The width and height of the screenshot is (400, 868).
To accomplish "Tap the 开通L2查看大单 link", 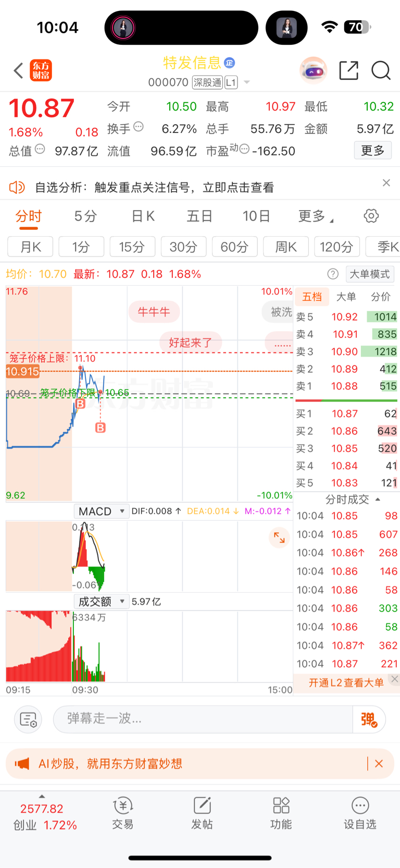I will [x=346, y=682].
